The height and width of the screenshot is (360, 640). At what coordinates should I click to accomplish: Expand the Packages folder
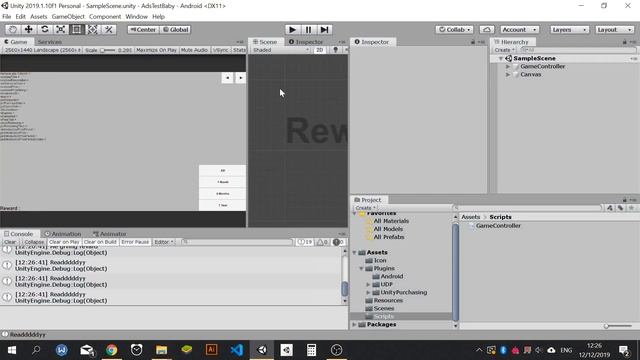click(354, 324)
